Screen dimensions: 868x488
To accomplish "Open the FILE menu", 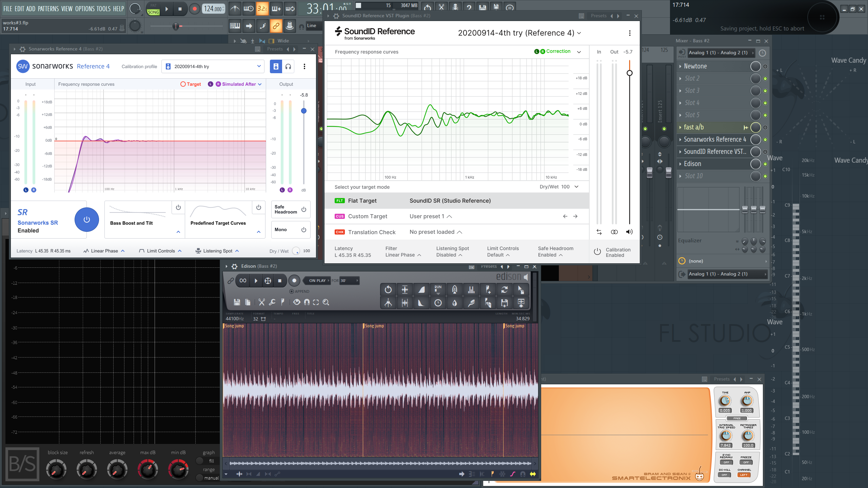I will [x=8, y=9].
